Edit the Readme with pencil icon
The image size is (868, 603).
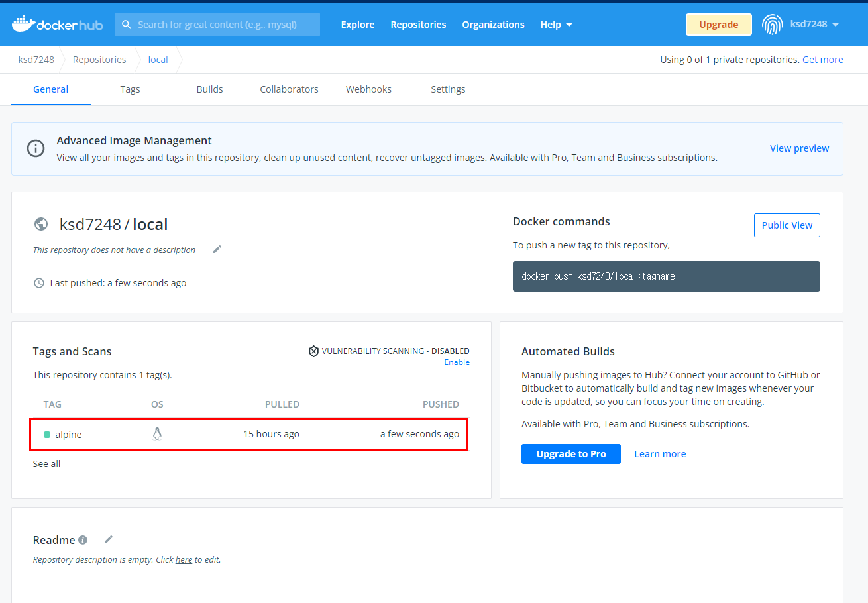[x=109, y=539]
